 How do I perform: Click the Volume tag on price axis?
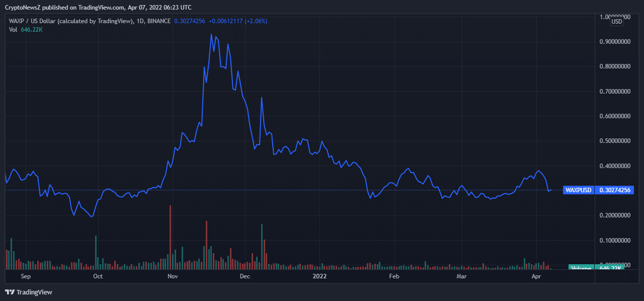[581, 269]
